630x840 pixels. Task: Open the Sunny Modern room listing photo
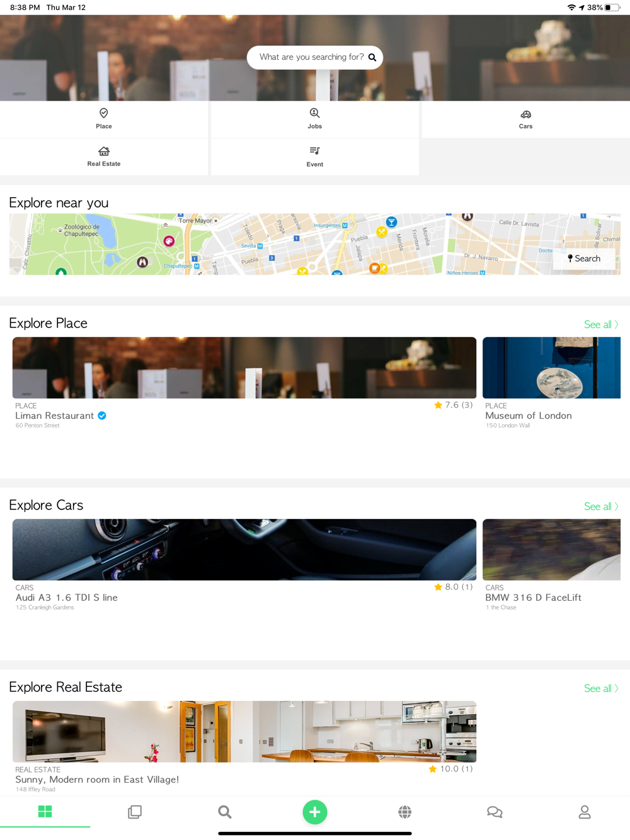pos(244,732)
